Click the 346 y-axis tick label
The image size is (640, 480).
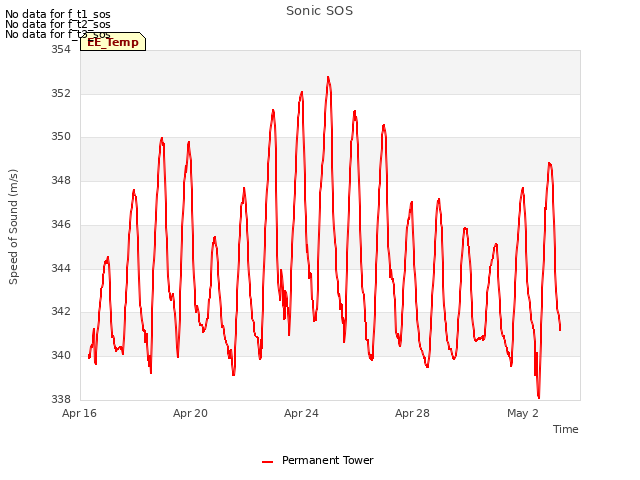(x=61, y=224)
